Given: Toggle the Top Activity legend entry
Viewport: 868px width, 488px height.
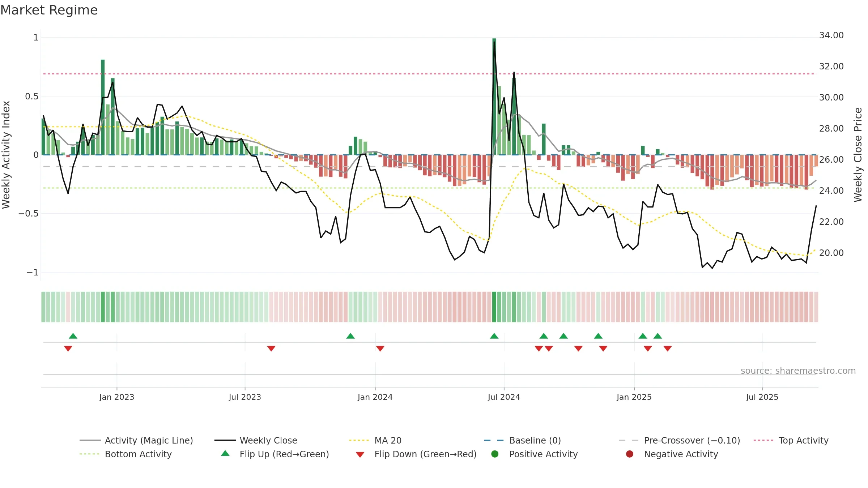Looking at the screenshot, I should pyautogui.click(x=791, y=440).
